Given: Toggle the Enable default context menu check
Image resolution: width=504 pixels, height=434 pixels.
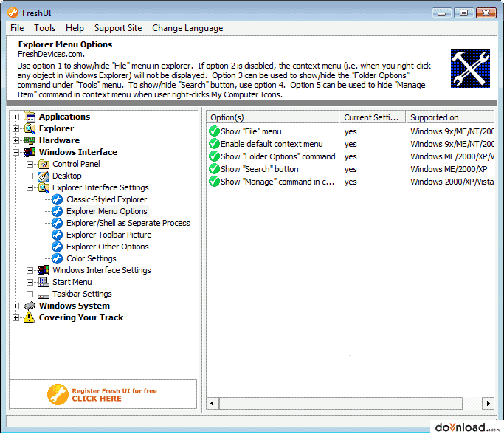Looking at the screenshot, I should 214,144.
